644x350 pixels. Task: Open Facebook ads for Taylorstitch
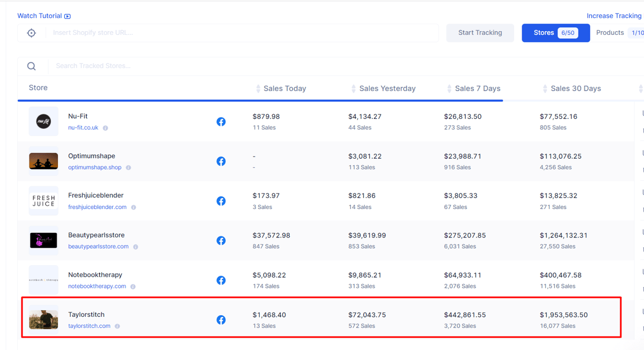[x=221, y=320]
